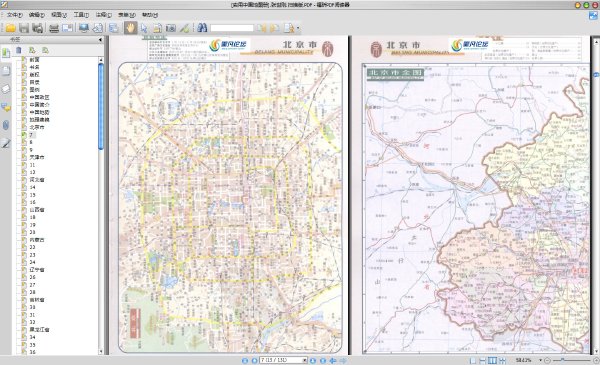Switch to single page layout in the status bar
Viewport: 600px width, 365px height.
[473, 360]
